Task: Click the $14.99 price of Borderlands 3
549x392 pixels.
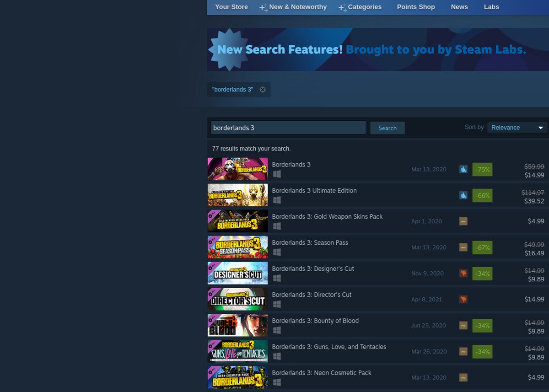Action: pos(534,175)
